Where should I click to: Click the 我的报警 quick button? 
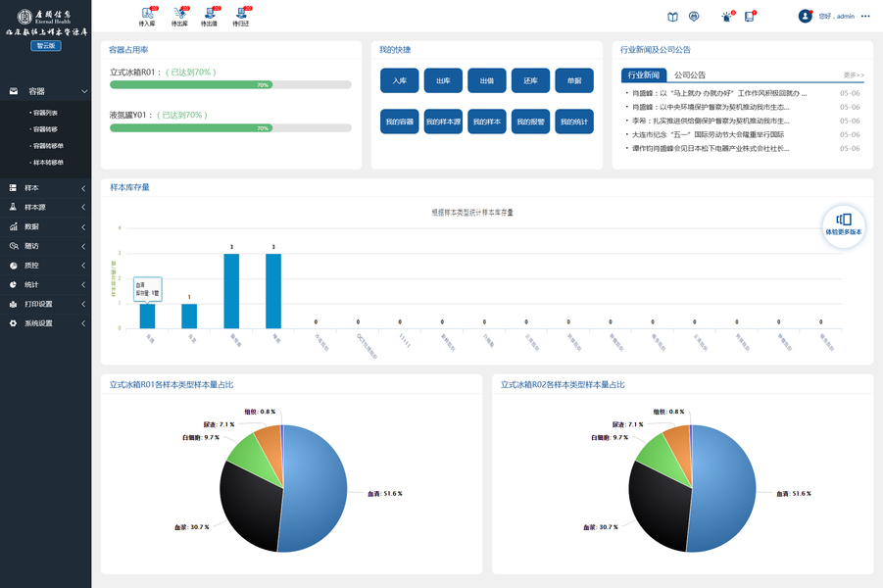(530, 122)
